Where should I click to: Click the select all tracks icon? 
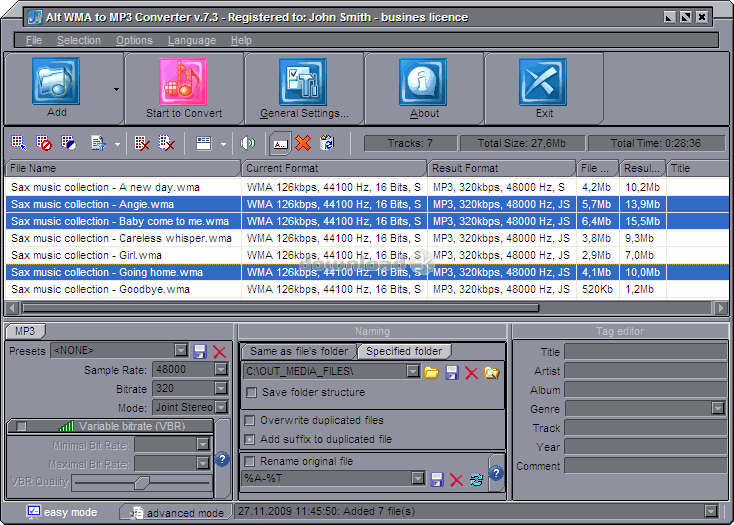(x=19, y=143)
